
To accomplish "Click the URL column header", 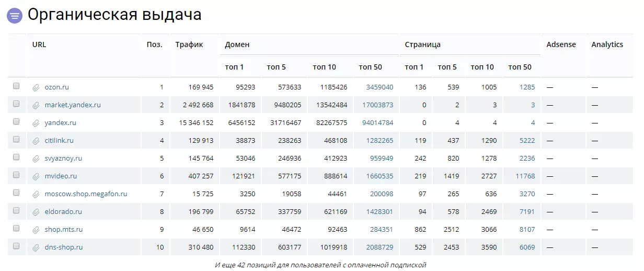I will point(39,44).
